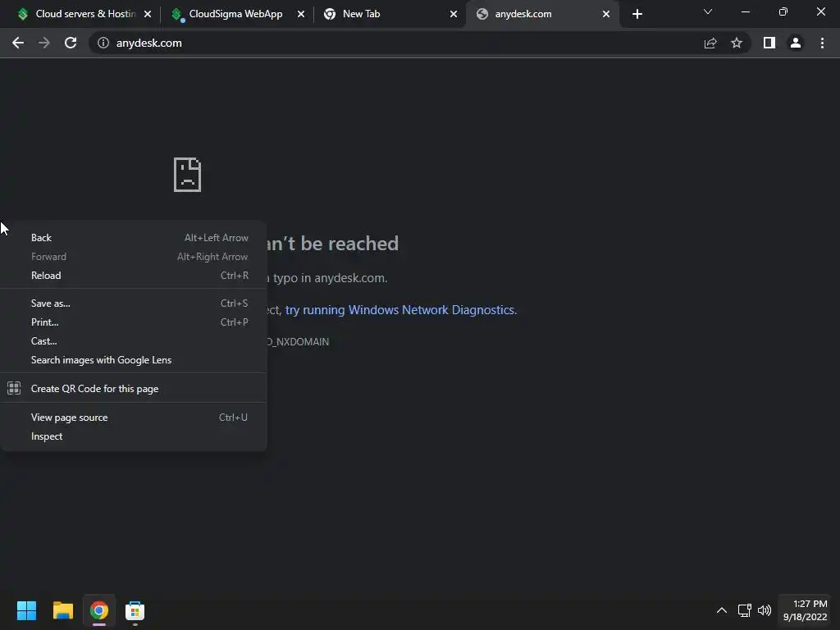Close the CloudSigma WebApp tab
840x630 pixels.
coord(301,14)
